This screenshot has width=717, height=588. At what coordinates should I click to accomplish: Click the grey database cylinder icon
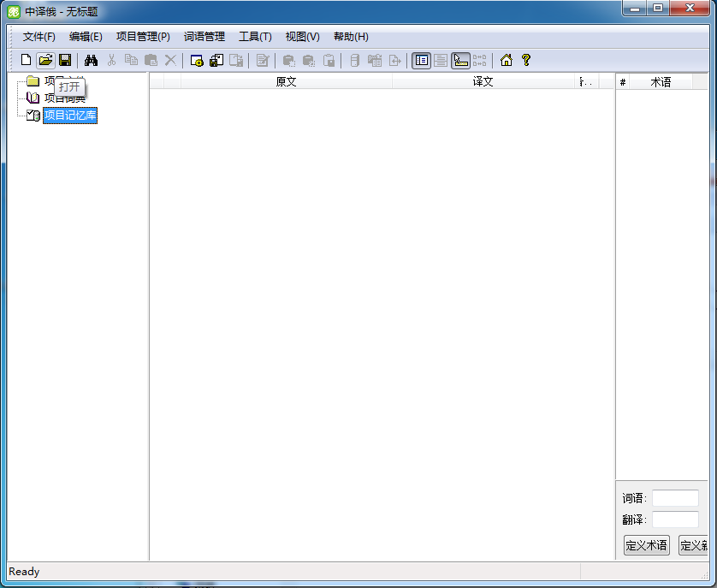click(x=355, y=60)
